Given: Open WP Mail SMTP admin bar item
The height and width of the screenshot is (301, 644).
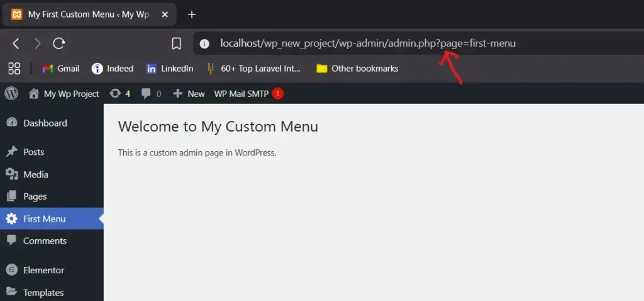Looking at the screenshot, I should pos(241,94).
